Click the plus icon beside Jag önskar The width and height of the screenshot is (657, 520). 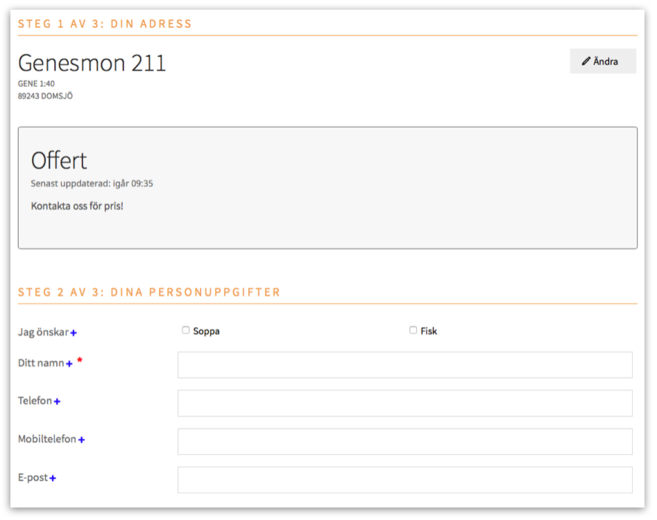[x=74, y=333]
